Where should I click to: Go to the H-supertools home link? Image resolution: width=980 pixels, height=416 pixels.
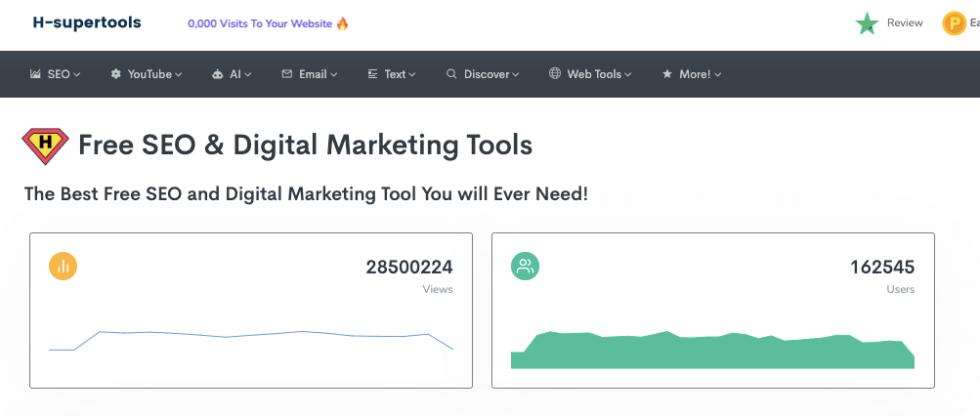point(87,22)
